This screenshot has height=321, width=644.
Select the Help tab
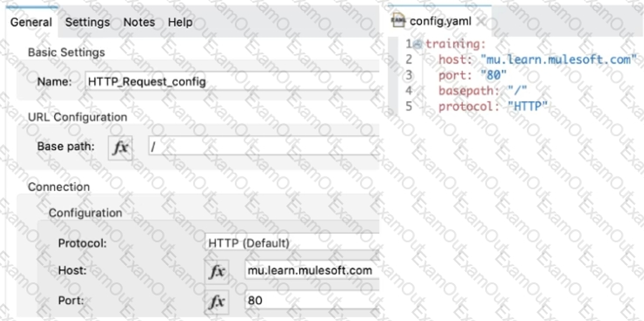click(x=180, y=22)
